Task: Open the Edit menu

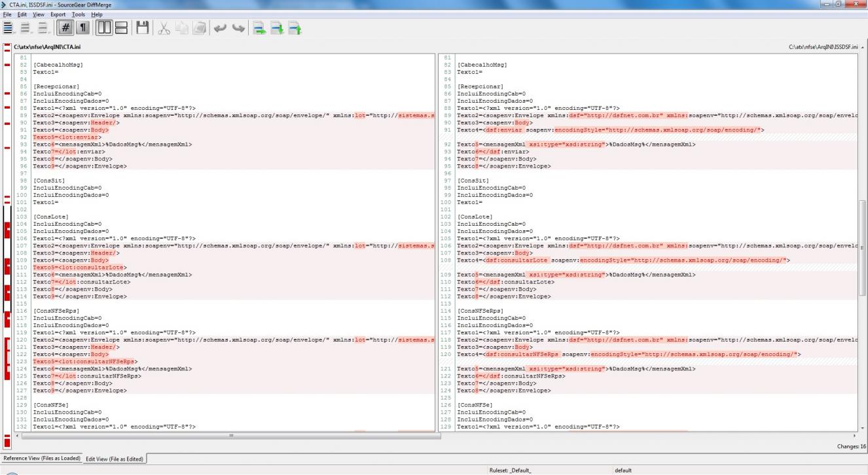Action: 21,14
